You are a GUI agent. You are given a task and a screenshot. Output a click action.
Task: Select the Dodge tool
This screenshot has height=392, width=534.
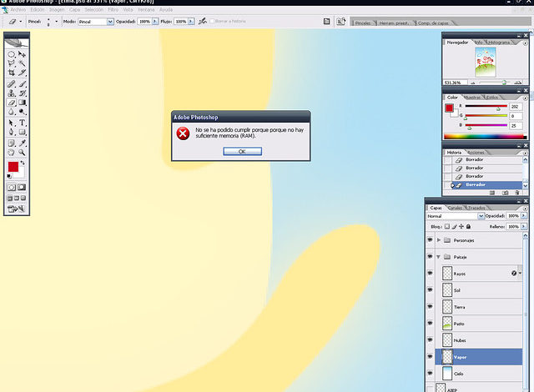pyautogui.click(x=23, y=112)
